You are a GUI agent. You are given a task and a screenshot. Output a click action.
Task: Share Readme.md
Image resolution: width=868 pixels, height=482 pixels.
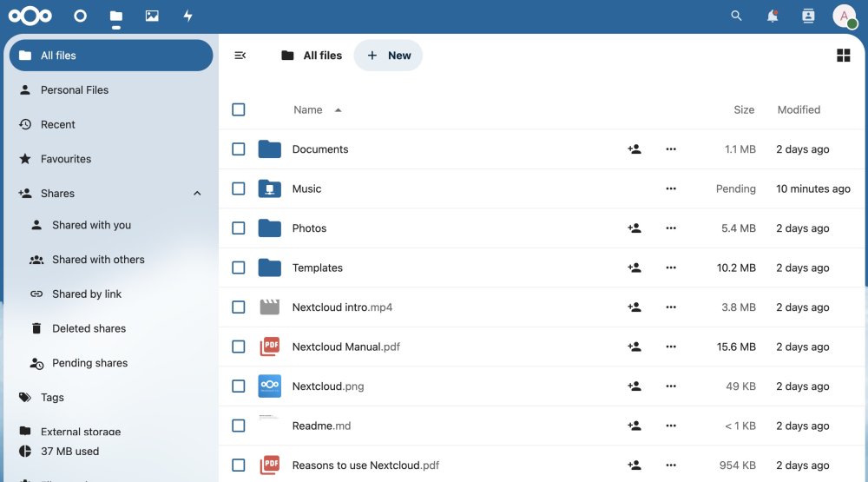(635, 426)
